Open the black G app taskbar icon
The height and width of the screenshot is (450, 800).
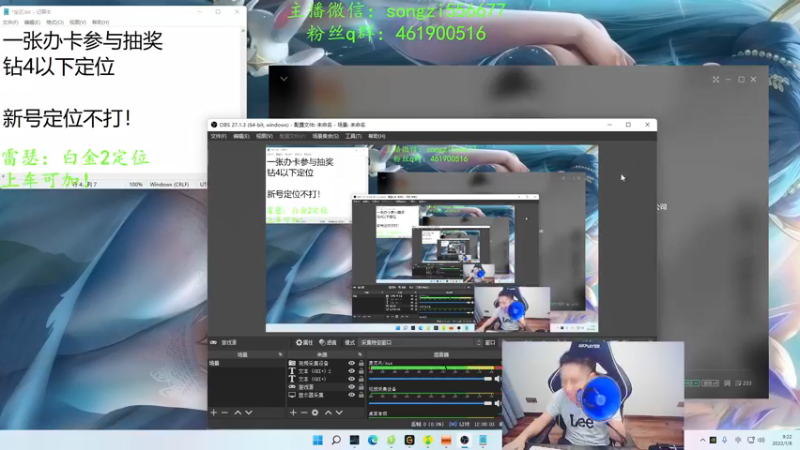pyautogui.click(x=409, y=440)
